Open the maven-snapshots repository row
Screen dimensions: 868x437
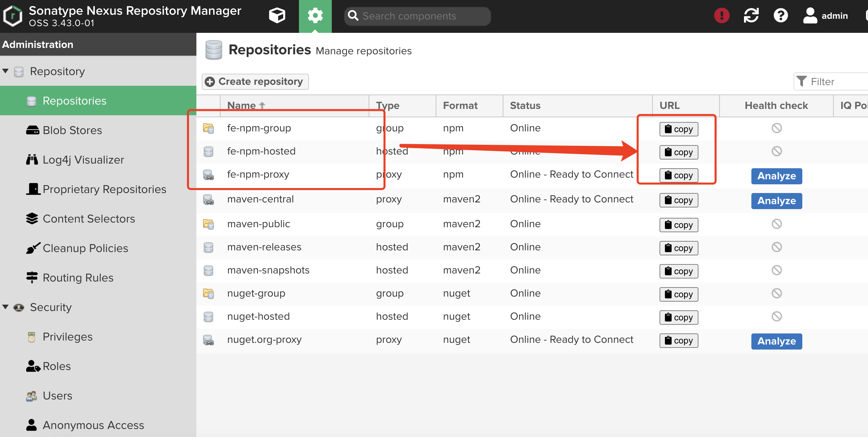(x=532, y=270)
